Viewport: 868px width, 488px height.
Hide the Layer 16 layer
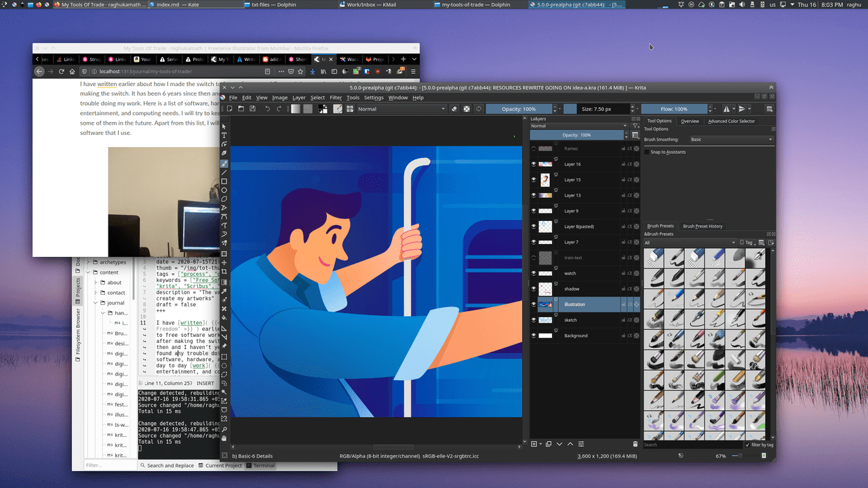point(534,164)
